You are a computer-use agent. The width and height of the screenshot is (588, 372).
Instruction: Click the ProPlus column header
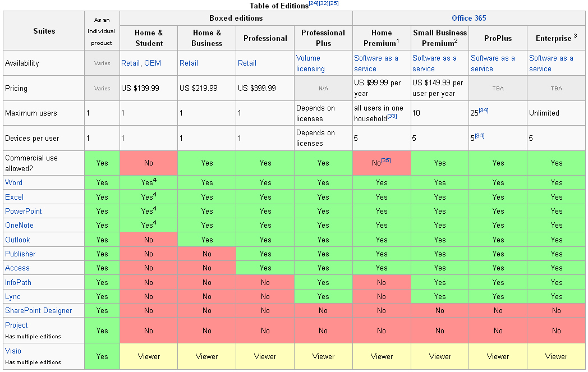coord(498,38)
